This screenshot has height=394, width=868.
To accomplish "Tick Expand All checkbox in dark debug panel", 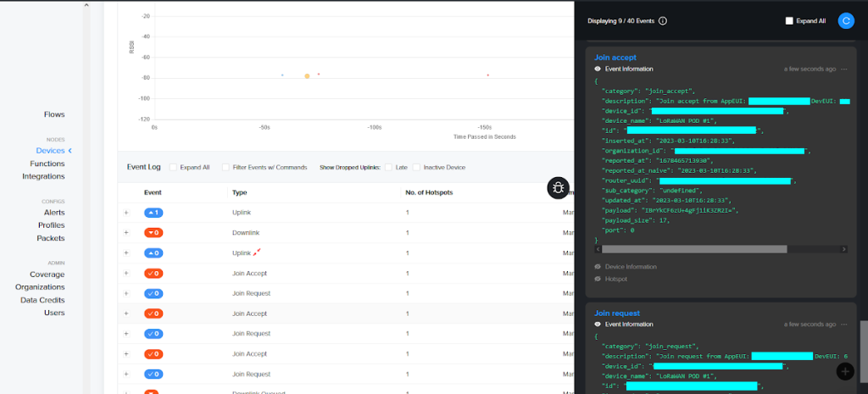I will click(790, 20).
